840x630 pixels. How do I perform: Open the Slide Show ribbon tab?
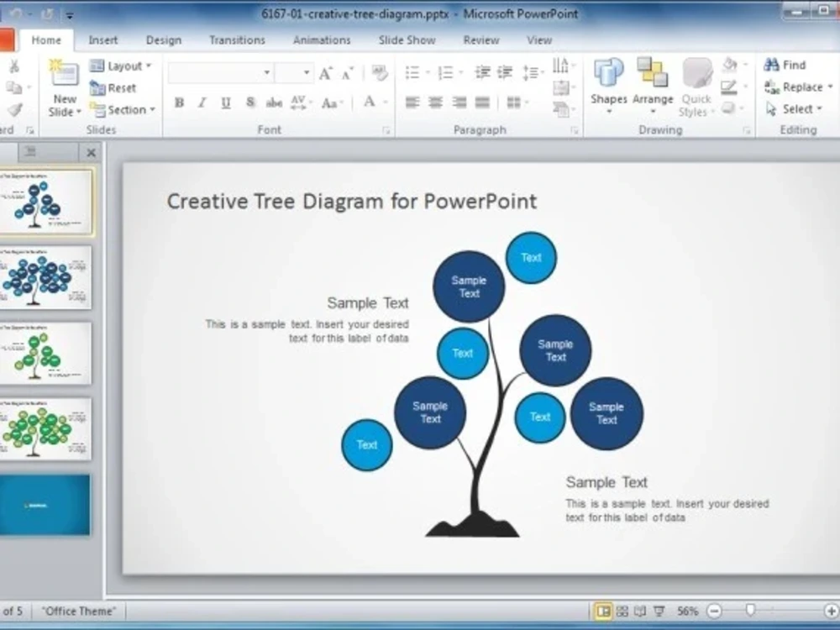[407, 39]
